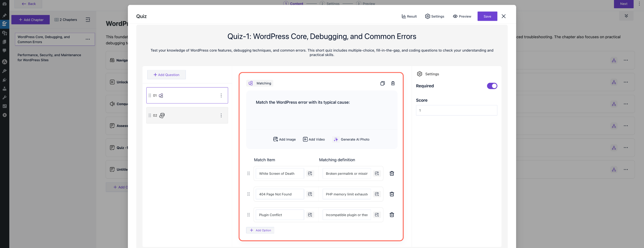The height and width of the screenshot is (248, 644).
Task: Add image to White Screen of Death item
Action: tap(310, 174)
